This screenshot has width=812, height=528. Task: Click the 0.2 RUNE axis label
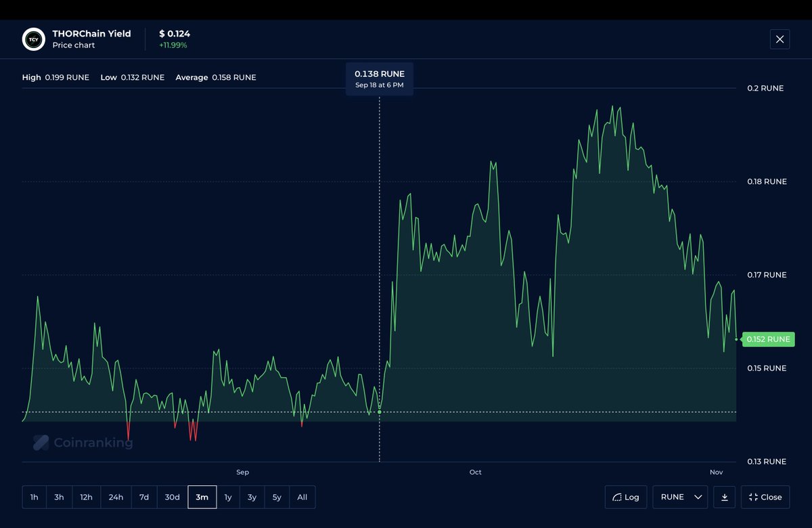coord(765,88)
